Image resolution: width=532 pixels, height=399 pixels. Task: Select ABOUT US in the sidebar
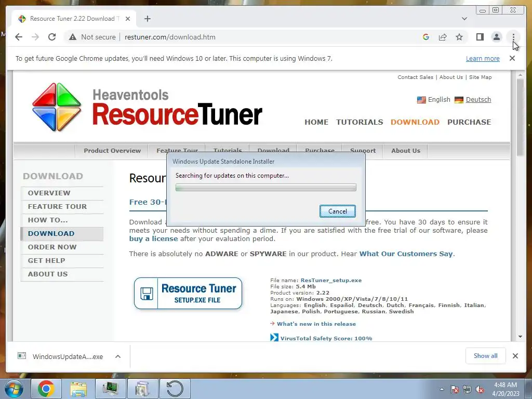(x=62, y=274)
